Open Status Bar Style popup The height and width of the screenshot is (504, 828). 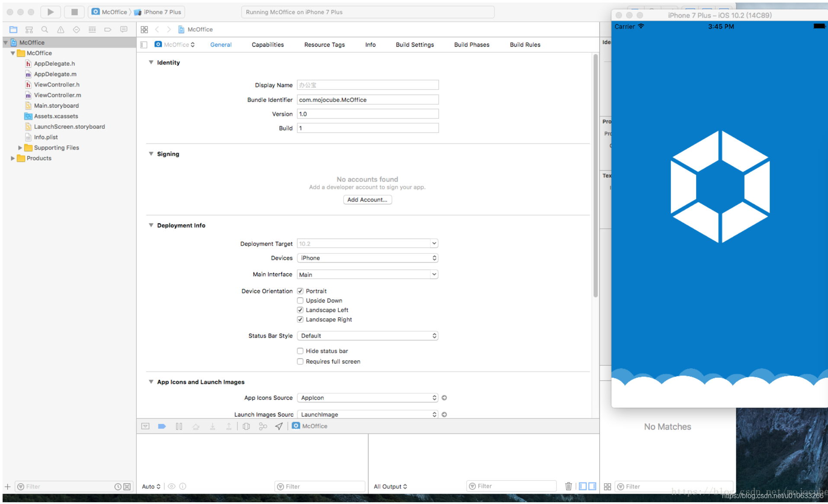pyautogui.click(x=368, y=336)
